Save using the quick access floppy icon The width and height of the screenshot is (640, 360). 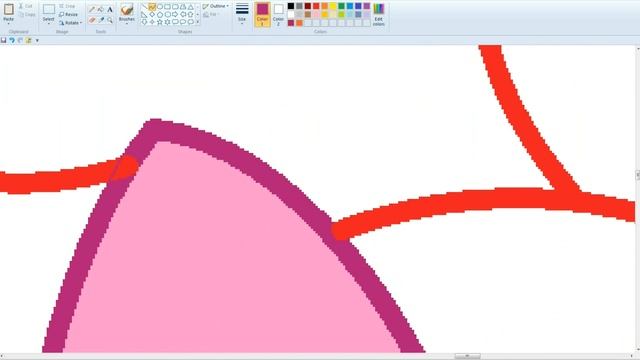tap(4, 40)
